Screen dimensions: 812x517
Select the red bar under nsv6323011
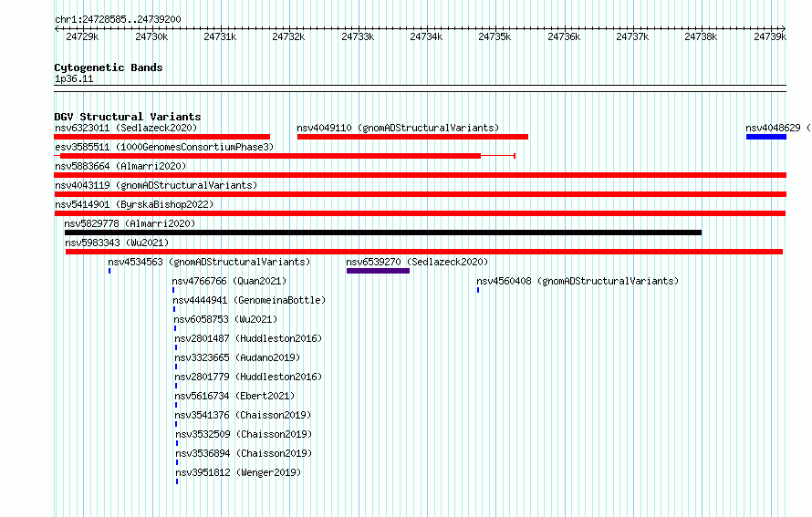pos(162,137)
